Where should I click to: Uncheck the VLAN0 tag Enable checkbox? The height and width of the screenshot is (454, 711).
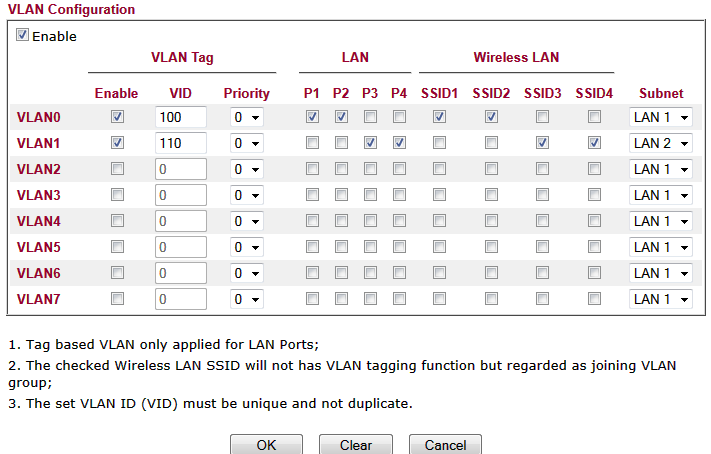(117, 117)
